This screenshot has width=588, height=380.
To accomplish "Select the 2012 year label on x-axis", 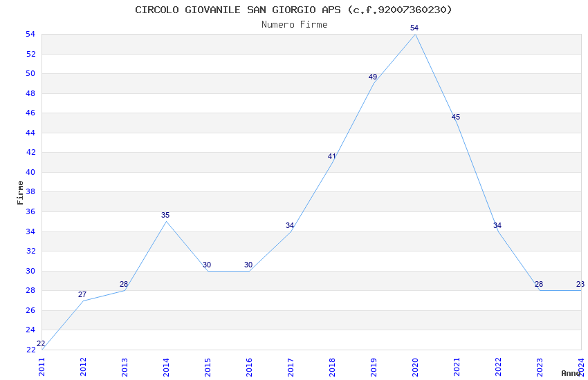I will 83,367.
